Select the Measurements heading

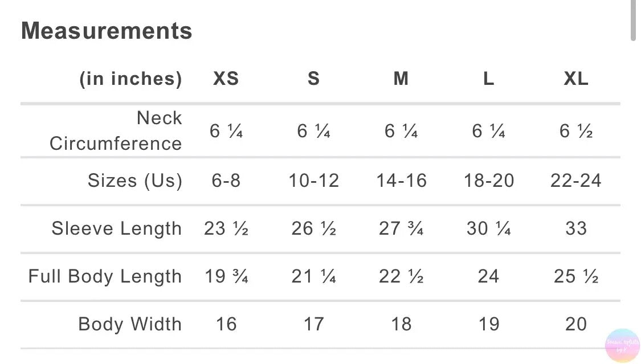click(107, 31)
